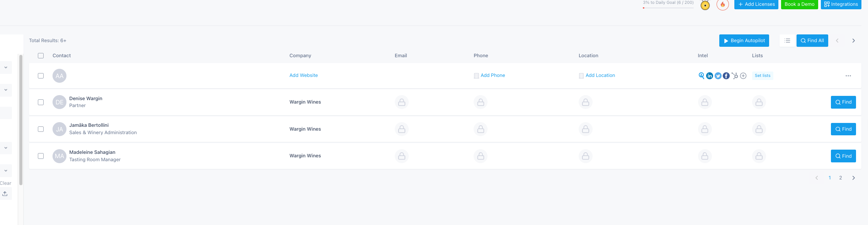Click Add Website link in Company column

pyautogui.click(x=304, y=75)
